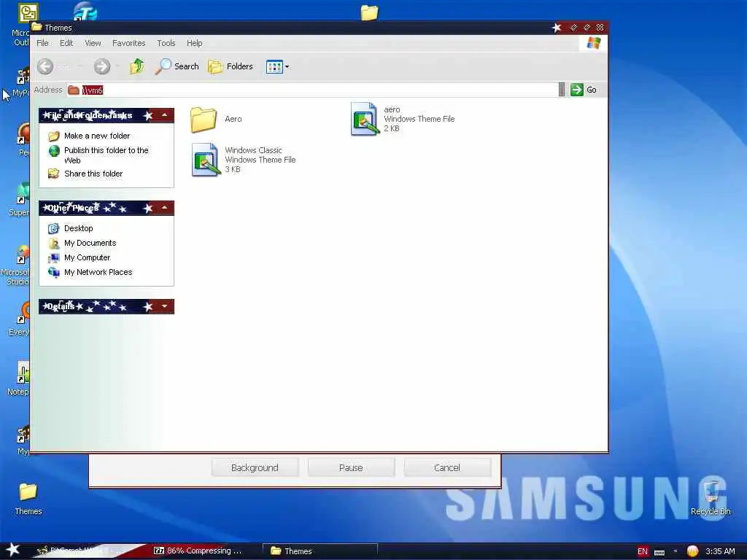This screenshot has height=560, width=747.
Task: Expand the hidden tray icons chevron
Action: coord(676,551)
